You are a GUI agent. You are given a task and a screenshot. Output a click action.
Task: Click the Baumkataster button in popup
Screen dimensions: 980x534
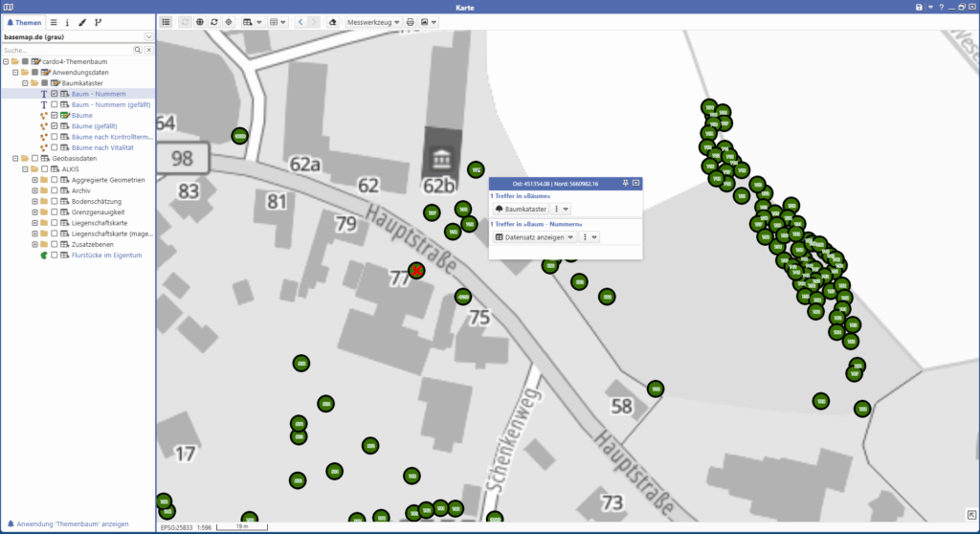point(520,209)
